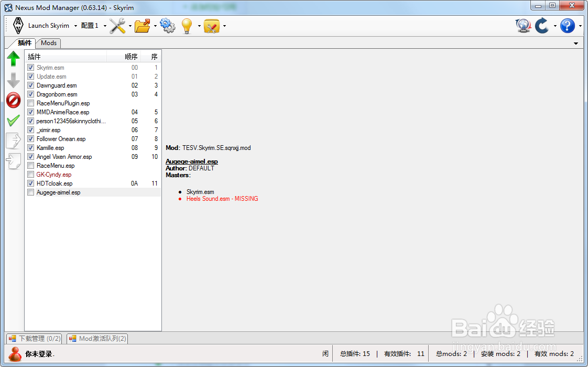Disable all plugins with red prohibit icon
Image resolution: width=588 pixels, height=367 pixels.
[x=14, y=100]
